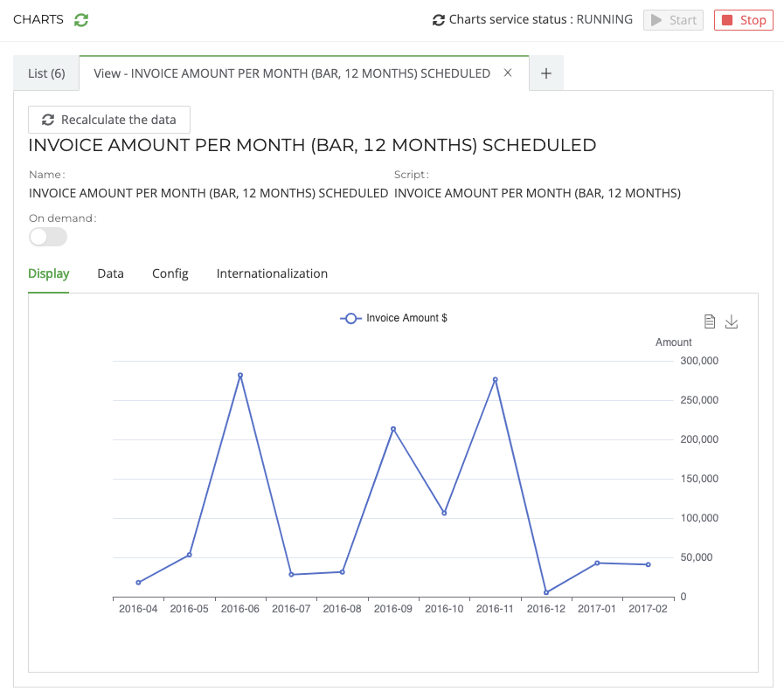
Task: Click the 2016-06 peak data point
Action: pyautogui.click(x=240, y=376)
